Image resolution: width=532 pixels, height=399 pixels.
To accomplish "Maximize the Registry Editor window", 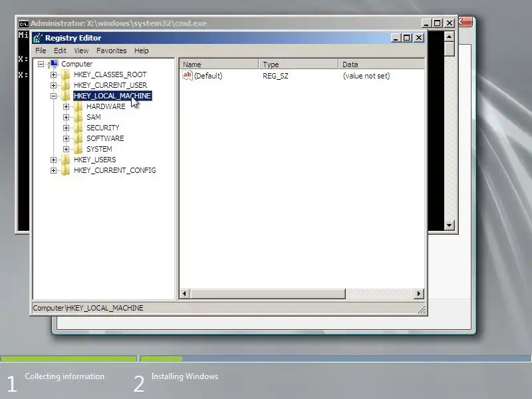I will [x=407, y=38].
